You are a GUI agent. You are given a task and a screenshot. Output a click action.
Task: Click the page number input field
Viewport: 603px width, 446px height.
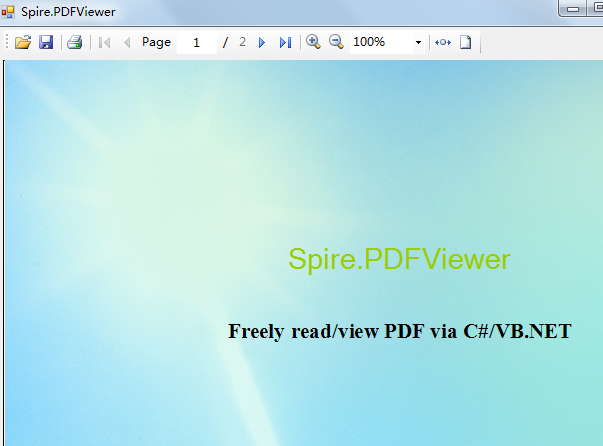pyautogui.click(x=197, y=42)
